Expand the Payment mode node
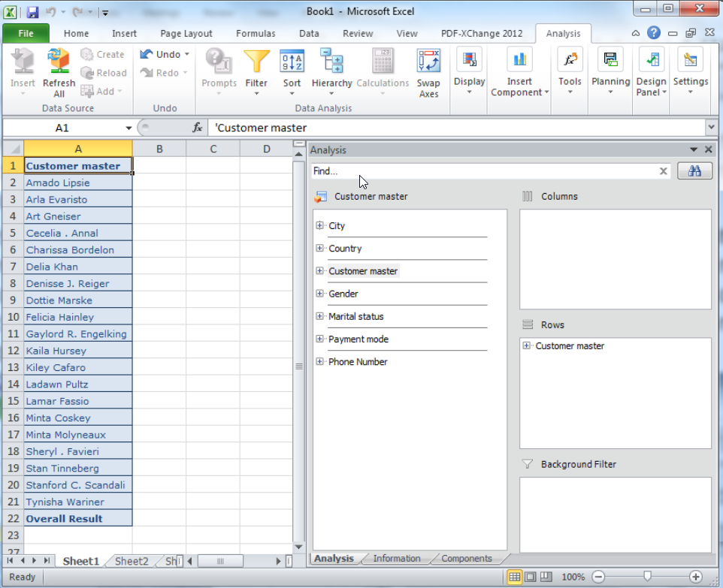This screenshot has height=588, width=723. coord(319,339)
